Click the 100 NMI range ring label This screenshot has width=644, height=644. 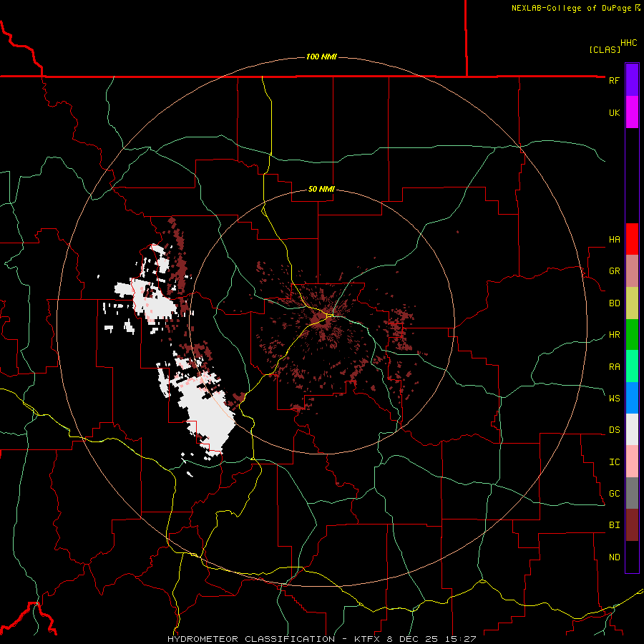coord(321,57)
